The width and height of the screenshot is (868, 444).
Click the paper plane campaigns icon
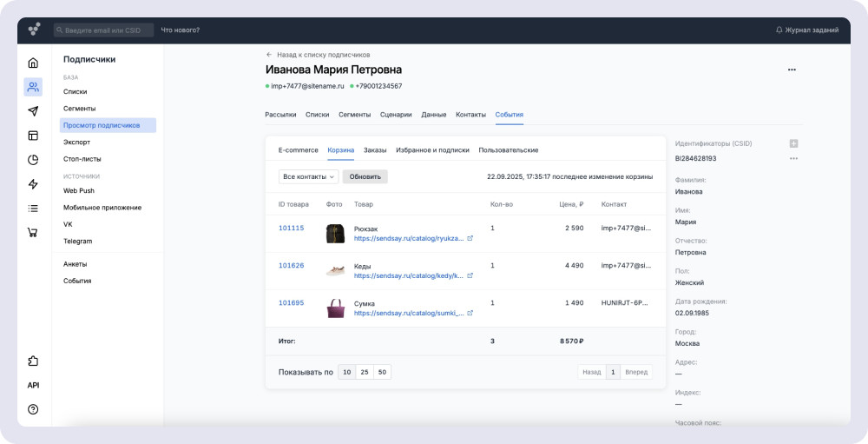coord(33,111)
